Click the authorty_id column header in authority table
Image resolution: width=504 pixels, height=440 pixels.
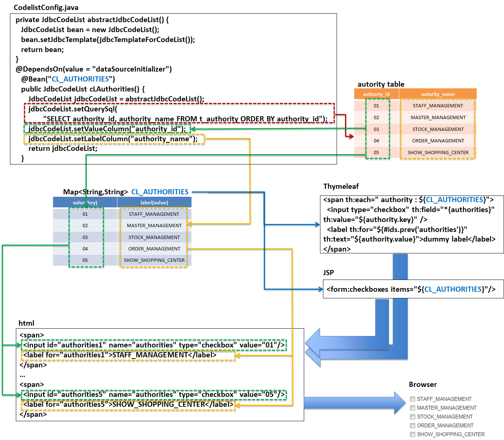(376, 94)
